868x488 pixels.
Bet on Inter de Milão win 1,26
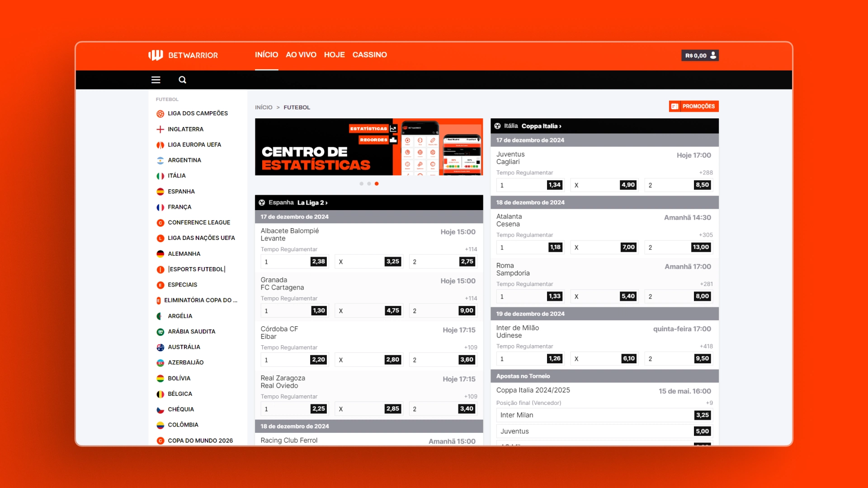(530, 359)
